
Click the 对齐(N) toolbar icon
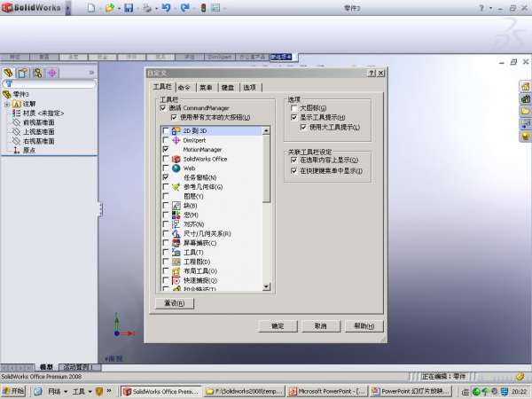click(176, 224)
